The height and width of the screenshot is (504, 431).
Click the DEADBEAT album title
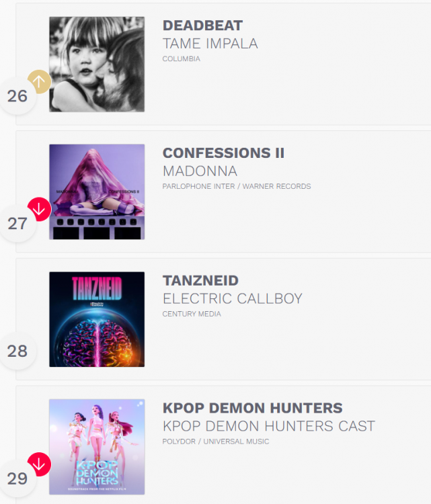tap(202, 26)
